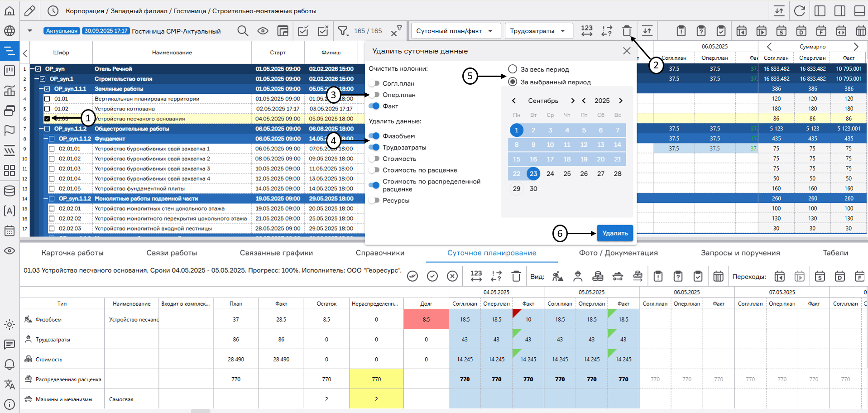Select date 15 in the September calendar
The image size is (868, 413).
pos(516,159)
